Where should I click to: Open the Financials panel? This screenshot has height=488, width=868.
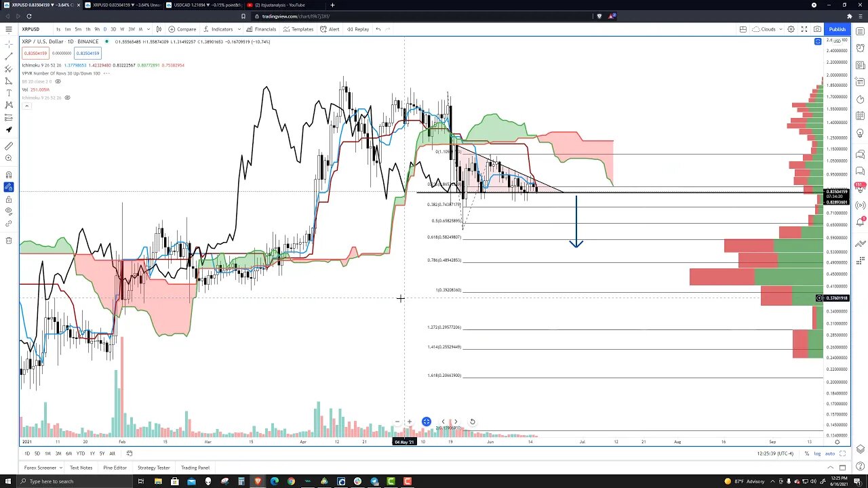[261, 29]
